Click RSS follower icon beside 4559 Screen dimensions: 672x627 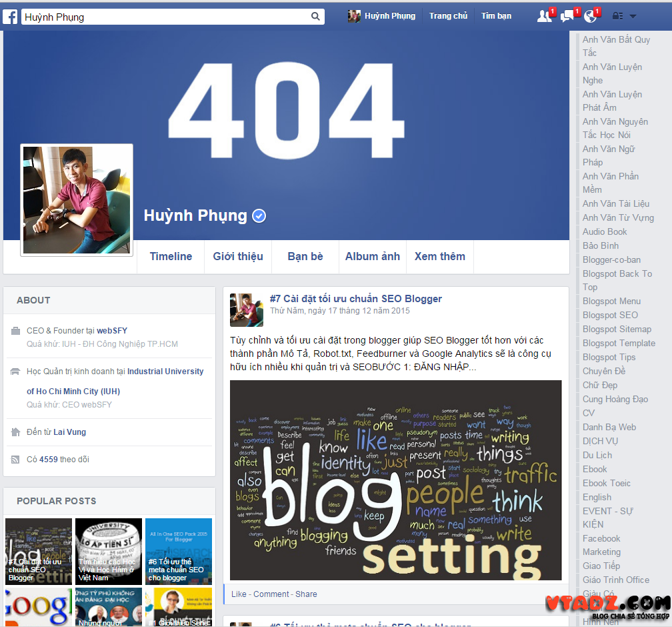(x=15, y=460)
